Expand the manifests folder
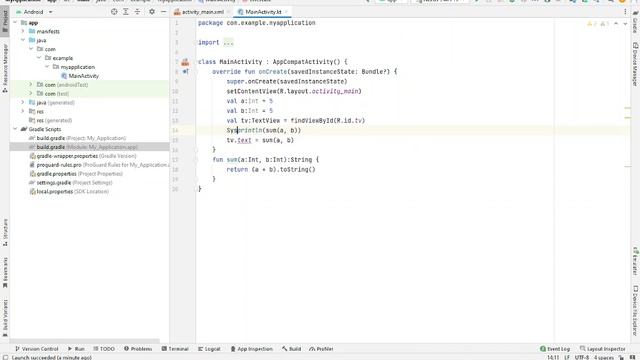 pos(23,31)
